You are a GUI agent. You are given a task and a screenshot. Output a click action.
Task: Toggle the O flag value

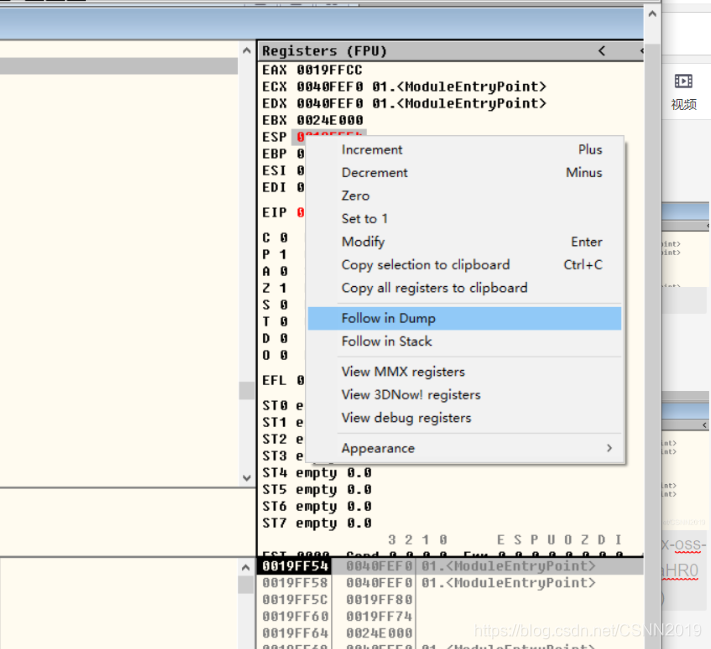pos(284,355)
